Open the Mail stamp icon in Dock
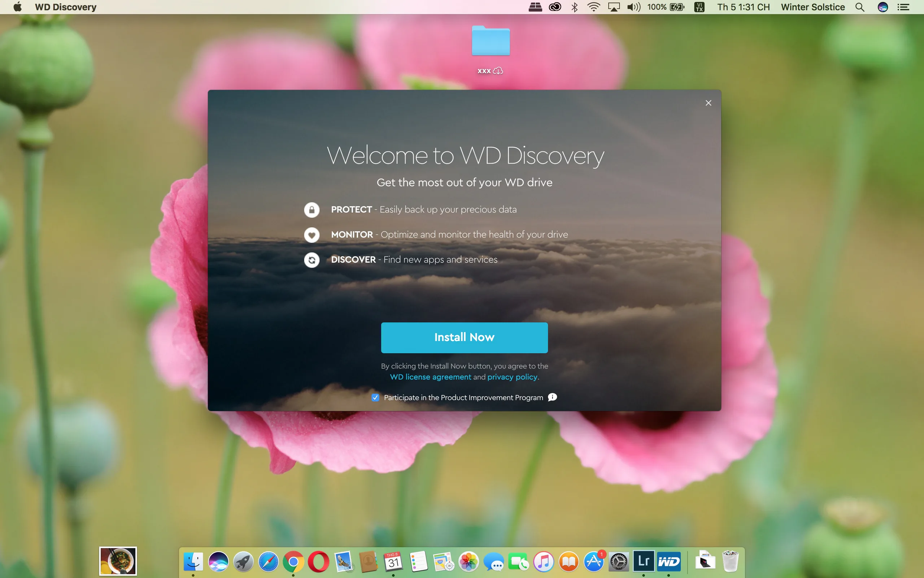 344,561
